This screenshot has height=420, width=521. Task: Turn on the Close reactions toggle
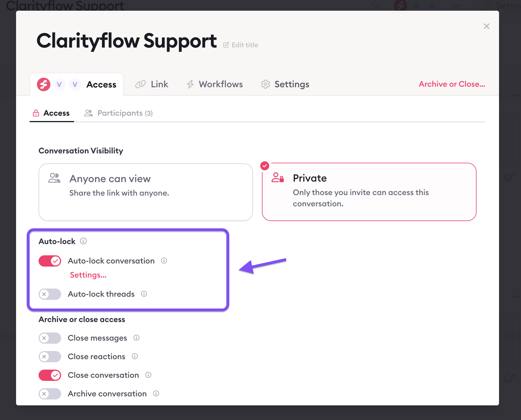[50, 357]
